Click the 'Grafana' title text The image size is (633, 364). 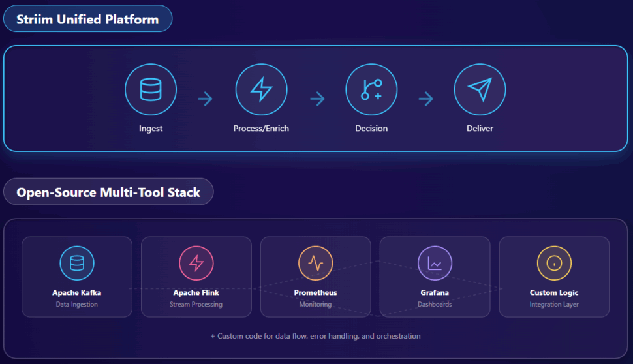(435, 293)
